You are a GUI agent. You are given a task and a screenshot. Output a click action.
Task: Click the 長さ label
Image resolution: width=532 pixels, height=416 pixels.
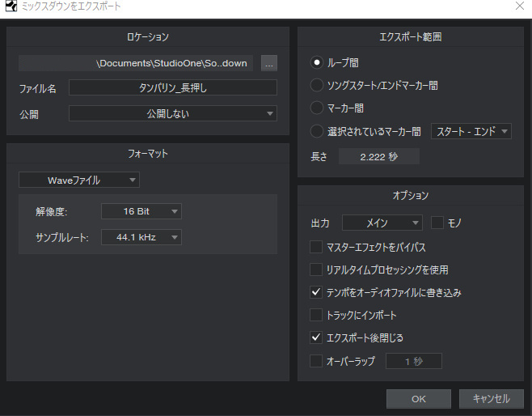point(319,156)
